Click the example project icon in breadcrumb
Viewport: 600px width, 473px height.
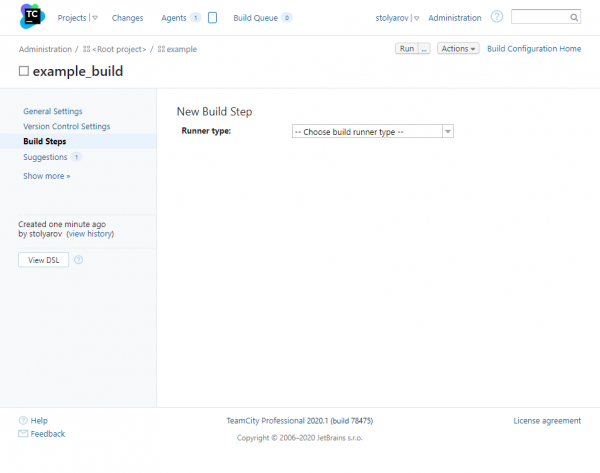161,49
